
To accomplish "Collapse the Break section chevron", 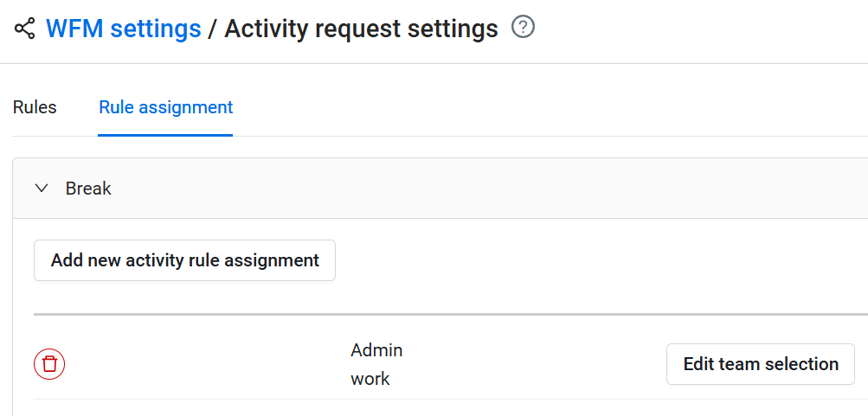I will pos(42,189).
